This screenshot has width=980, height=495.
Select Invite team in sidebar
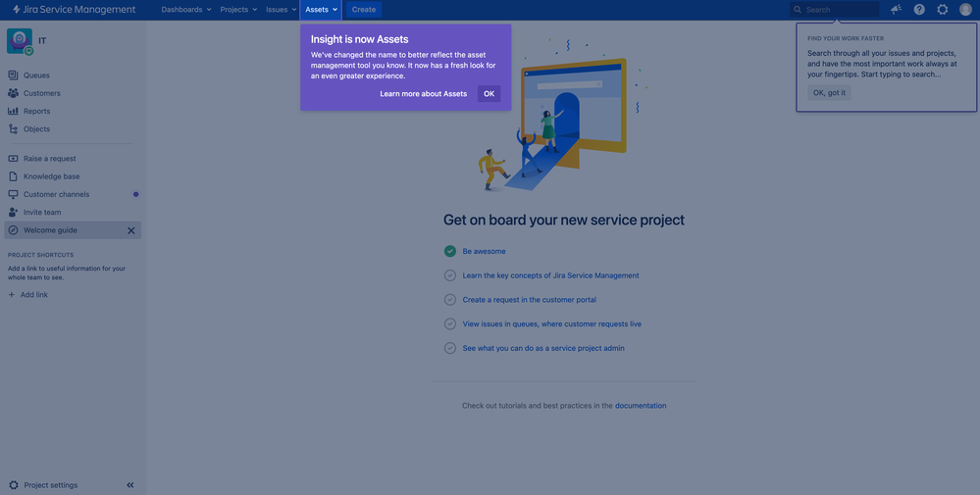tap(73, 213)
